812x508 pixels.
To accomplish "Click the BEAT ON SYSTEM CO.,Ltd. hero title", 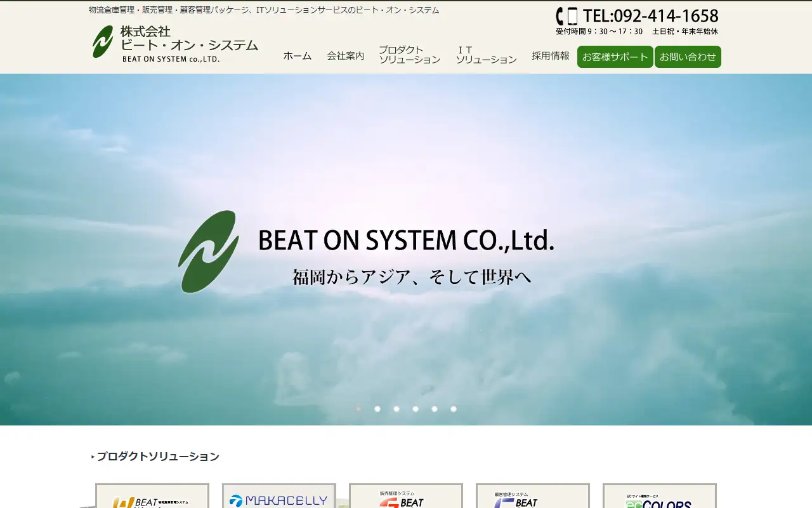I will click(x=407, y=241).
